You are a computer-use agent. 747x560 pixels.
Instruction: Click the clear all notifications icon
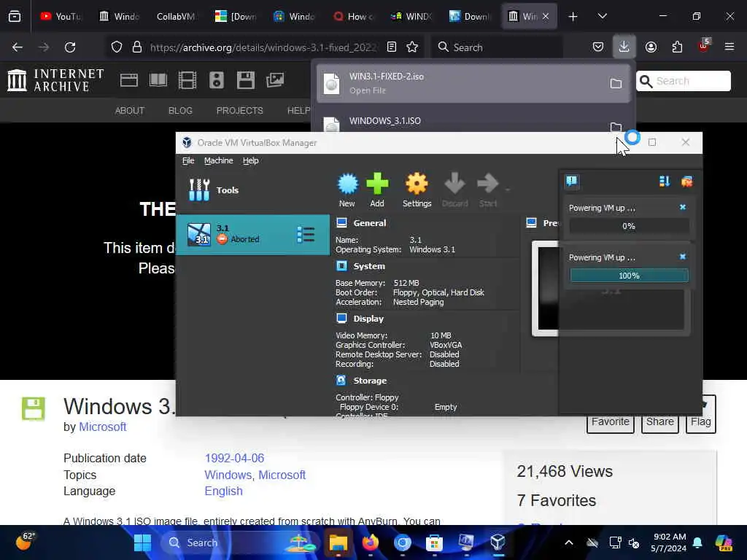point(687,181)
